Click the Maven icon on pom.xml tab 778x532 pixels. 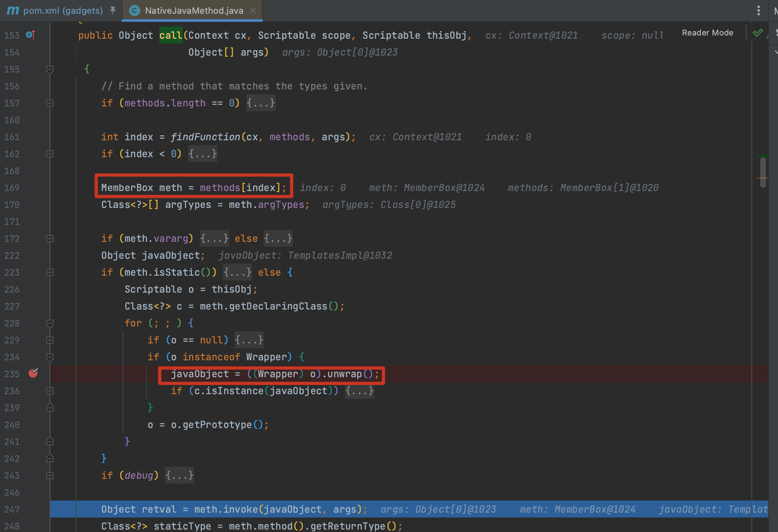(x=13, y=10)
